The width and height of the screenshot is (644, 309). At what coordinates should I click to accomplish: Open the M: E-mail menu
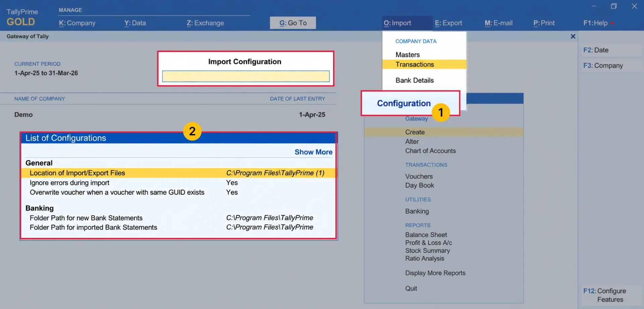tap(498, 23)
